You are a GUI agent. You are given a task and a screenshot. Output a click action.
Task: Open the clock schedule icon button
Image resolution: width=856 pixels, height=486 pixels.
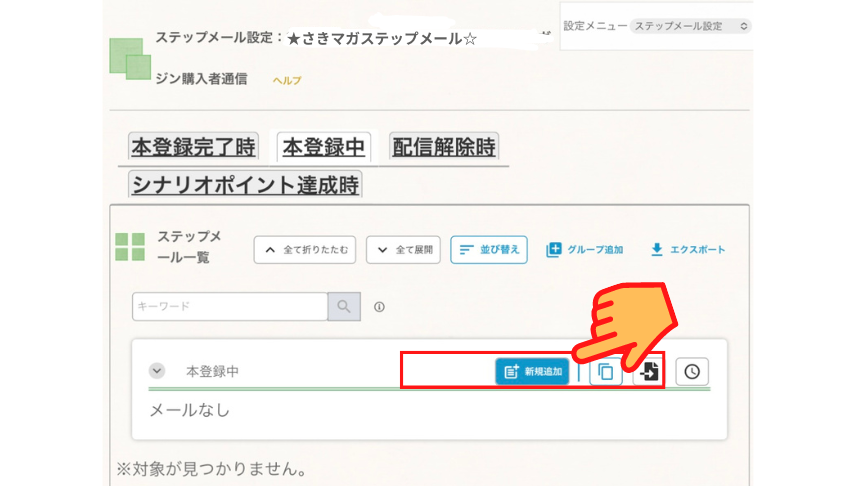[x=692, y=372]
